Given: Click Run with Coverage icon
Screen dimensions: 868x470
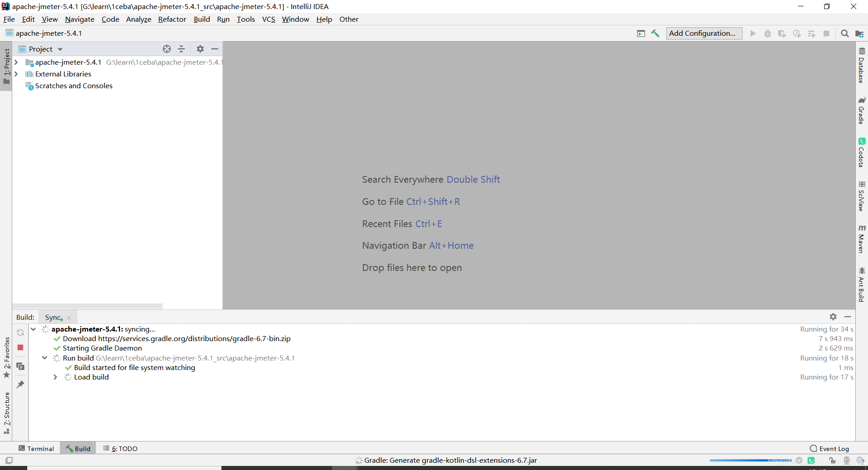Looking at the screenshot, I should (x=782, y=33).
